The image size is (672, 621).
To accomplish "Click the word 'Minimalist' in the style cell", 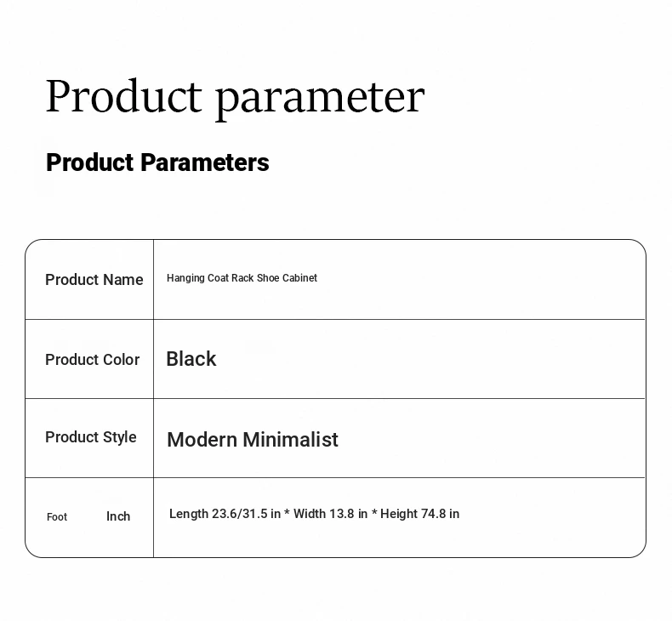I will pos(291,440).
